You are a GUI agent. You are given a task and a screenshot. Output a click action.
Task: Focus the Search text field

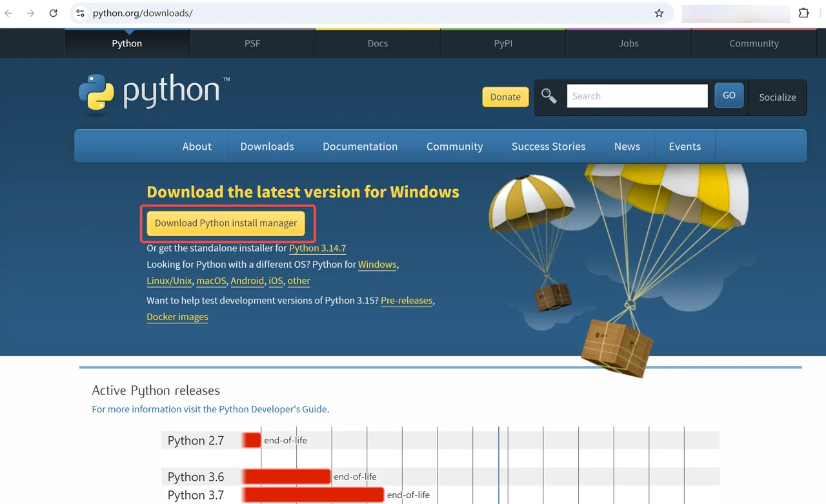[637, 96]
